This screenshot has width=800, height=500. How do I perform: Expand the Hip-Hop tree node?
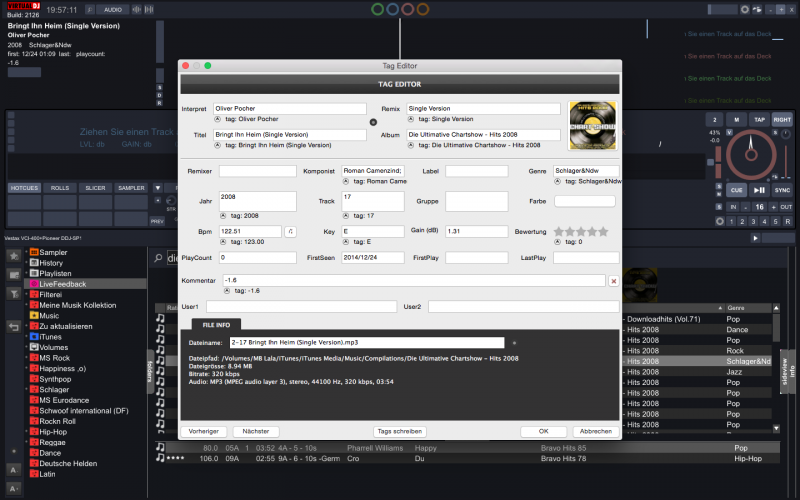point(27,432)
